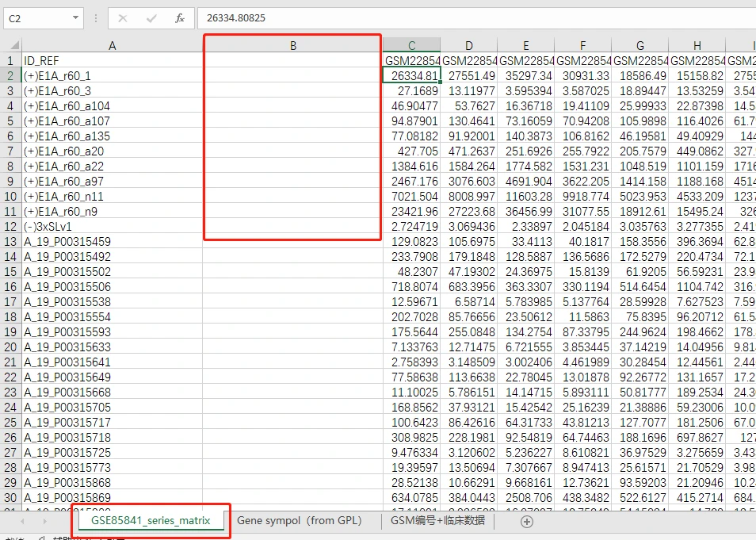The image size is (756, 540).
Task: Select column G header
Action: (640, 46)
